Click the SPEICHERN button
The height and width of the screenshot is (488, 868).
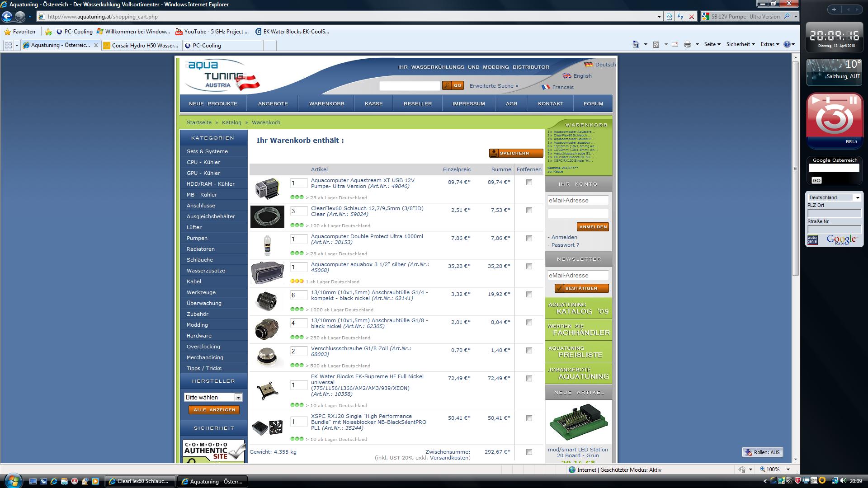click(516, 153)
